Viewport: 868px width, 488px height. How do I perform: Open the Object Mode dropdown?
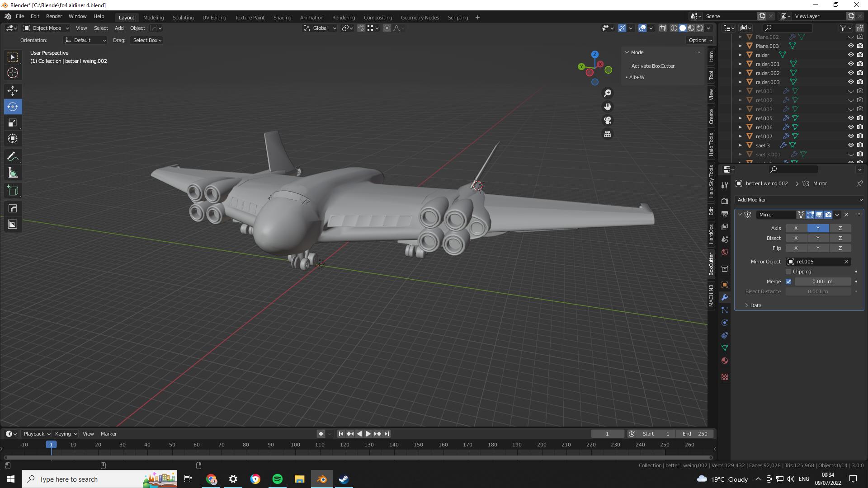click(46, 28)
